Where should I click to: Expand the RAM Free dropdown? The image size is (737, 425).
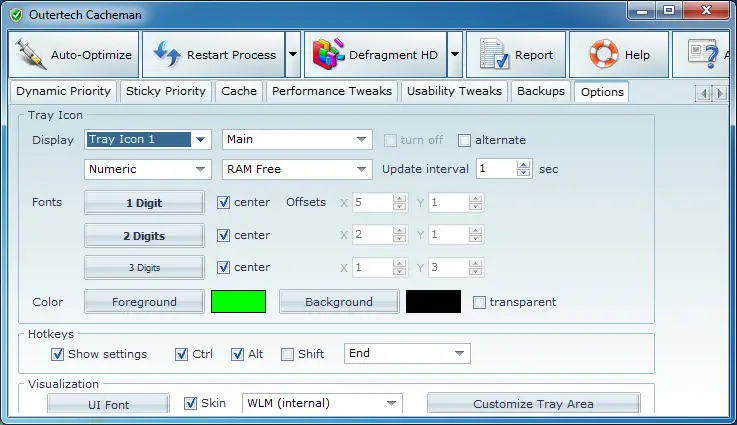click(x=361, y=169)
